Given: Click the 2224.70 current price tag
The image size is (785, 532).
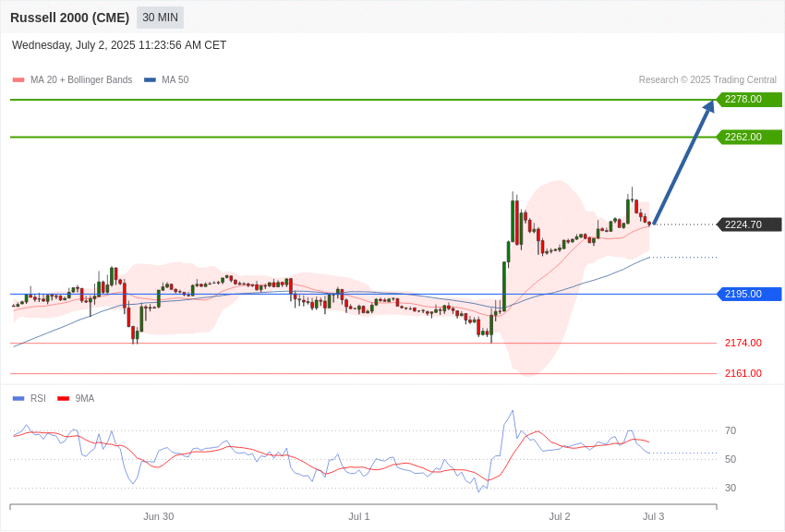Looking at the screenshot, I should pos(750,224).
